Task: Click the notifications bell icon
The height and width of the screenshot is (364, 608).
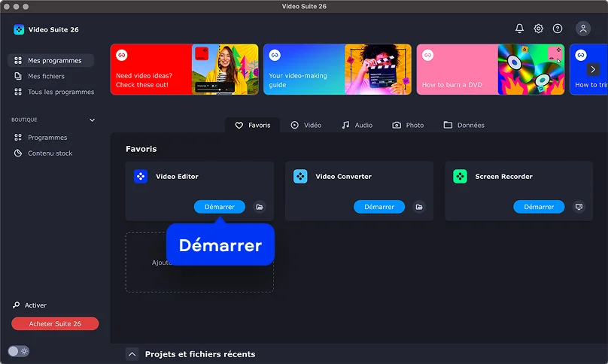Action: [519, 29]
